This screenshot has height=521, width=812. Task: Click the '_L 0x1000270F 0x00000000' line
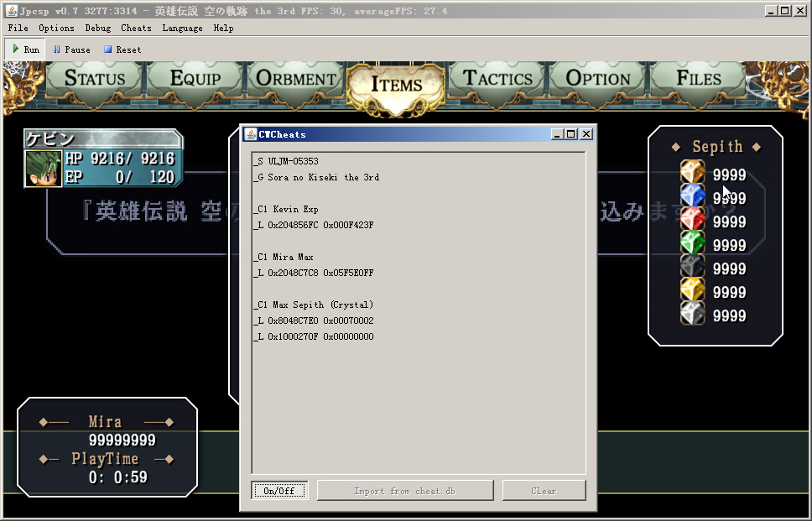click(313, 336)
